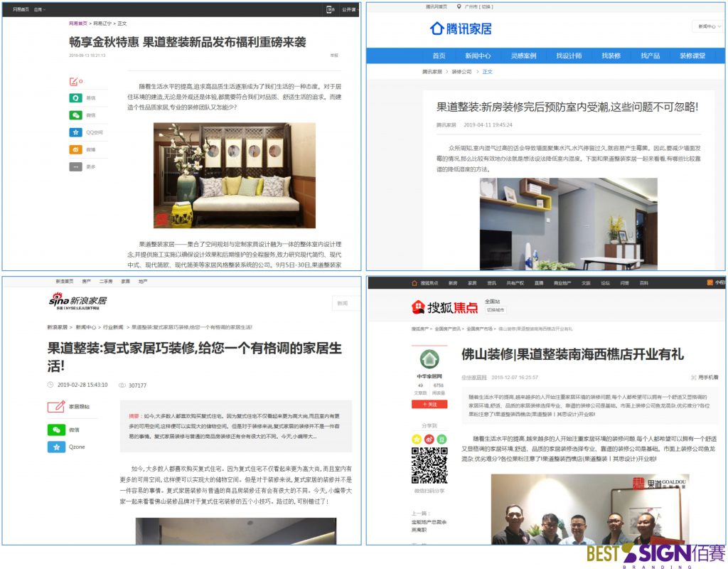Open the 首页 tab on Tencent nav bar
728x569 pixels.
(x=439, y=55)
